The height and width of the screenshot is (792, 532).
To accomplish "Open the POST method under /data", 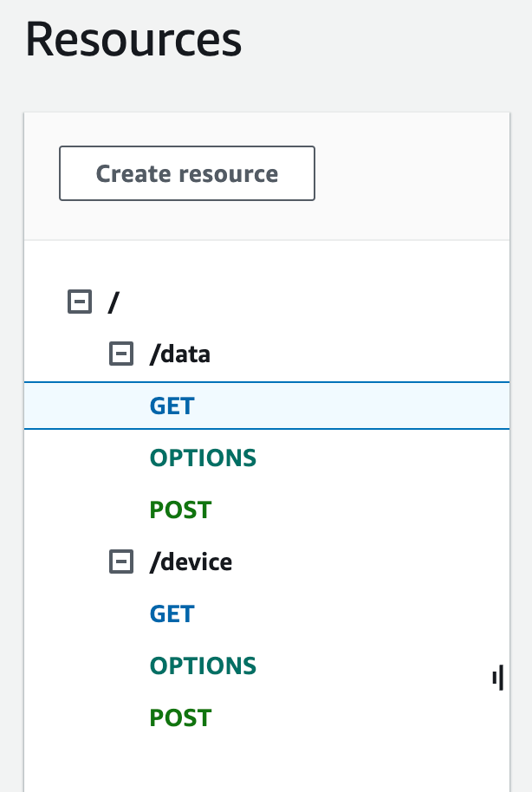I will tap(180, 510).
